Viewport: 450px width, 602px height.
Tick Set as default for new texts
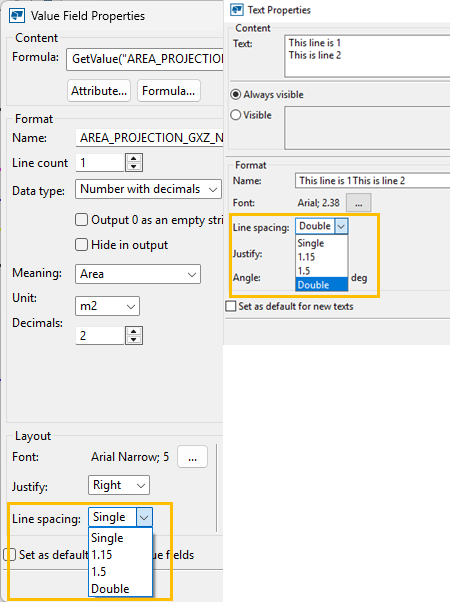pyautogui.click(x=231, y=306)
